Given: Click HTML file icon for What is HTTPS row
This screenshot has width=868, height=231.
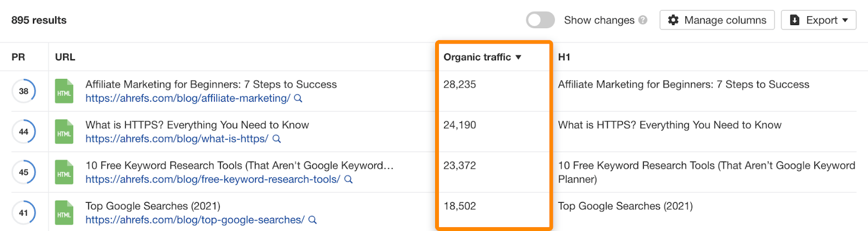Looking at the screenshot, I should click(64, 132).
